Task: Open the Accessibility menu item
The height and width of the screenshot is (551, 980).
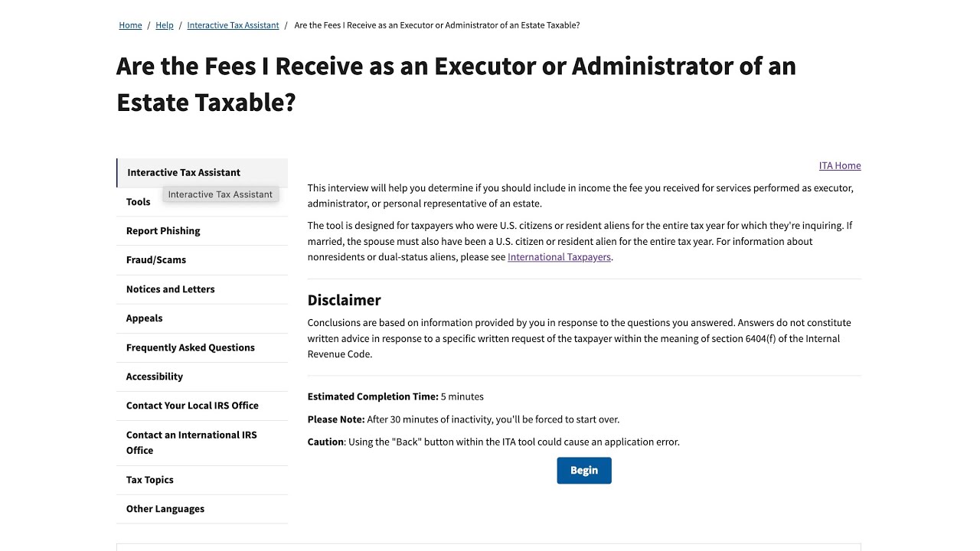Action: coord(155,377)
